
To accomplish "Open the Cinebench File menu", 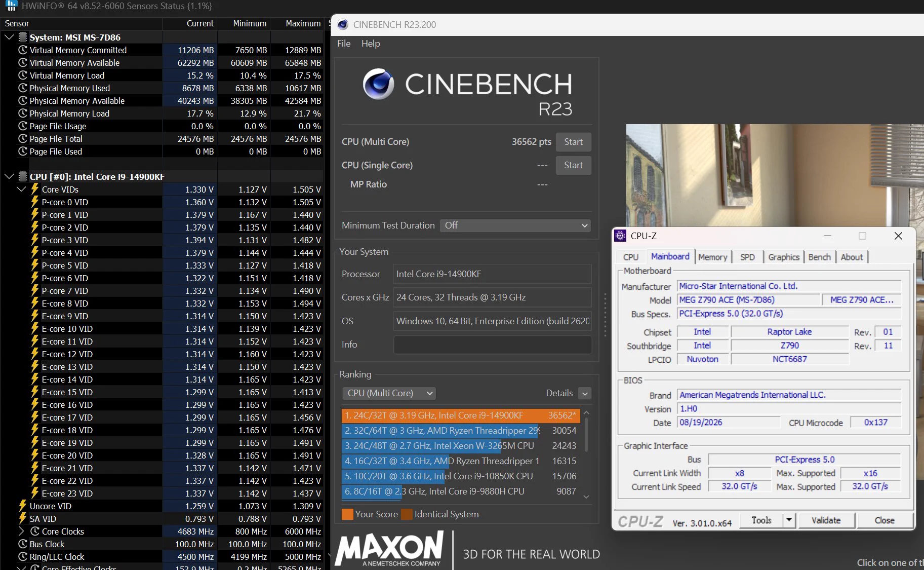I will click(344, 44).
